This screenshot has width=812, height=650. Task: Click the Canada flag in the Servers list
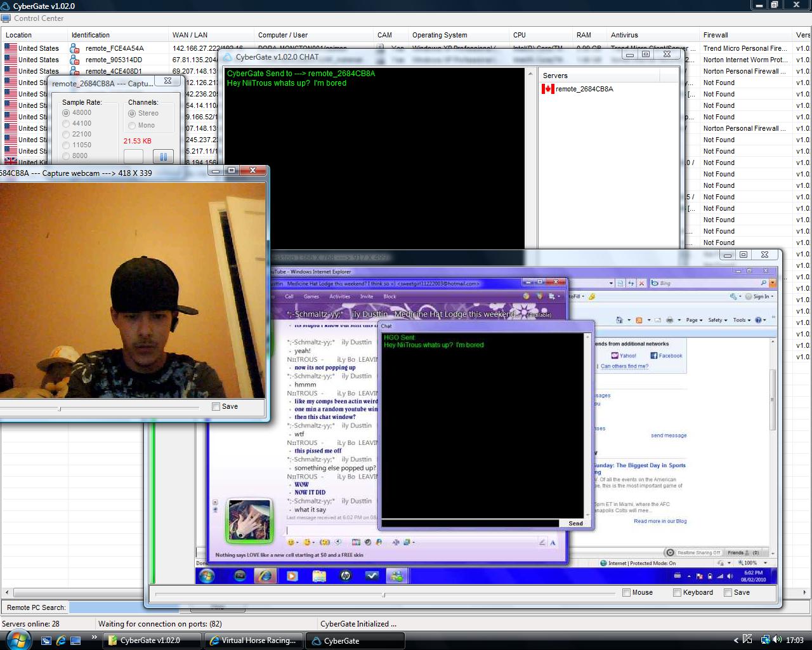(548, 89)
